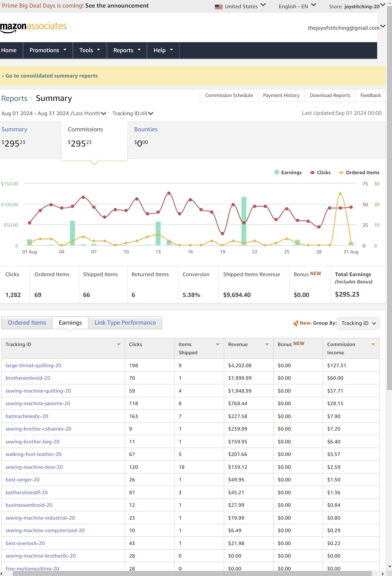This screenshot has height=576, width=392.
Task: Click See the announcement link
Action: (117, 6)
